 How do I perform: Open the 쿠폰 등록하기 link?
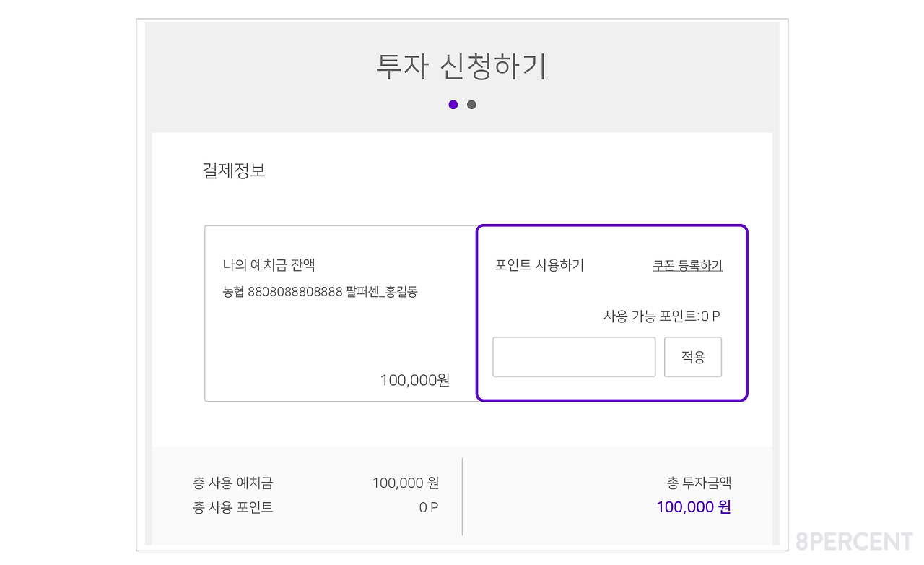pyautogui.click(x=687, y=265)
